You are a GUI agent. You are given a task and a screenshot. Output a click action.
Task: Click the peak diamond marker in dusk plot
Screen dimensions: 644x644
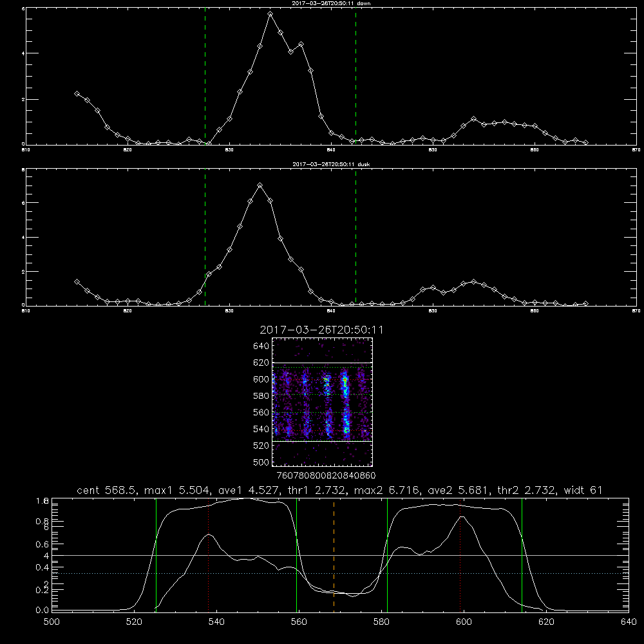pos(260,185)
